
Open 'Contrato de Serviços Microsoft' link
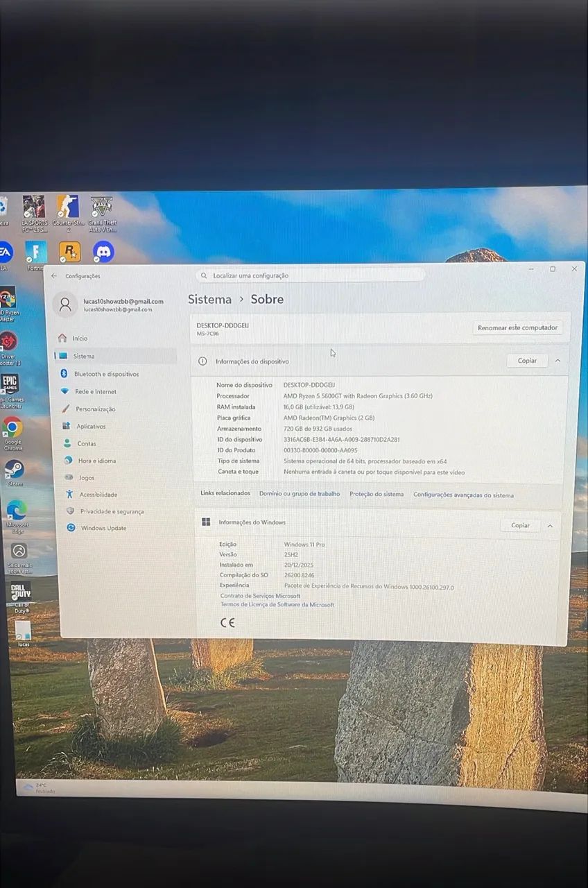[260, 596]
